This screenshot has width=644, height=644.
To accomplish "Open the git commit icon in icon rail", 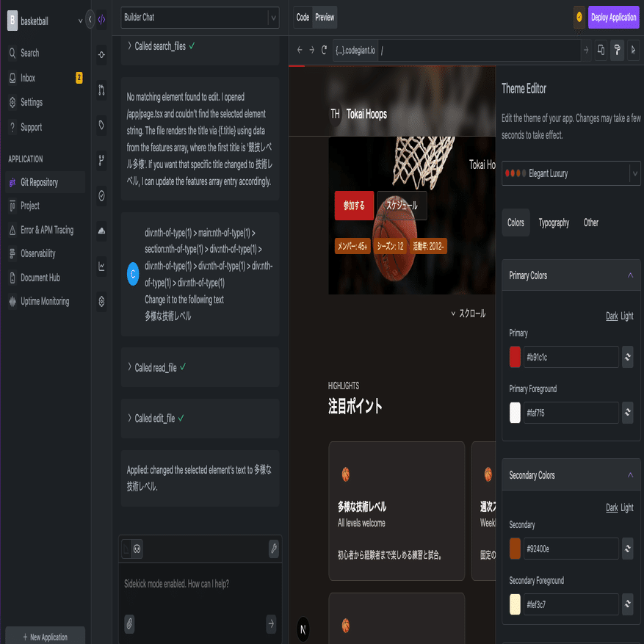I will pos(101,54).
